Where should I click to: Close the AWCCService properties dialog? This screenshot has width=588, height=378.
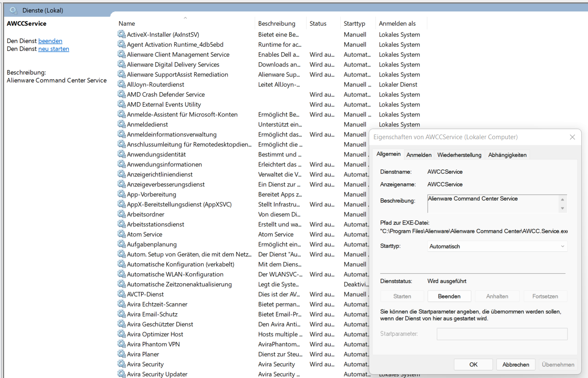(572, 137)
